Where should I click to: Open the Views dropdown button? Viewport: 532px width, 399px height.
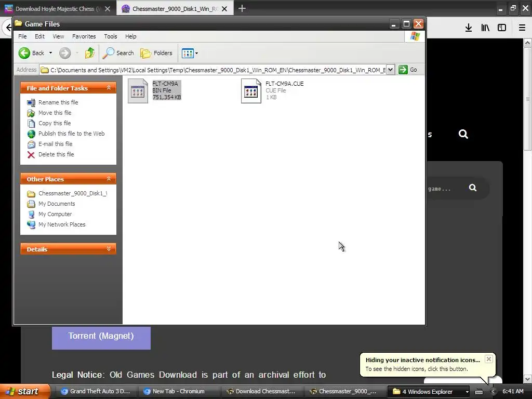coord(190,53)
